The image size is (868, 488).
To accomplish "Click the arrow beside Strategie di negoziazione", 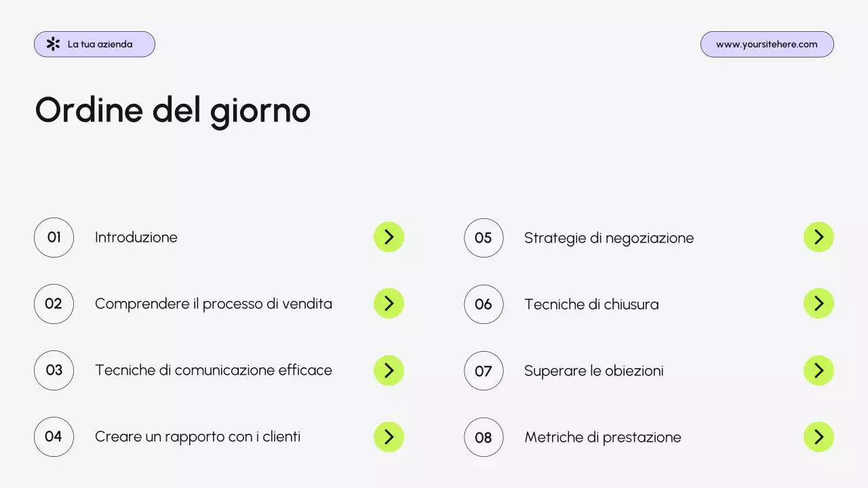I will pyautogui.click(x=818, y=237).
